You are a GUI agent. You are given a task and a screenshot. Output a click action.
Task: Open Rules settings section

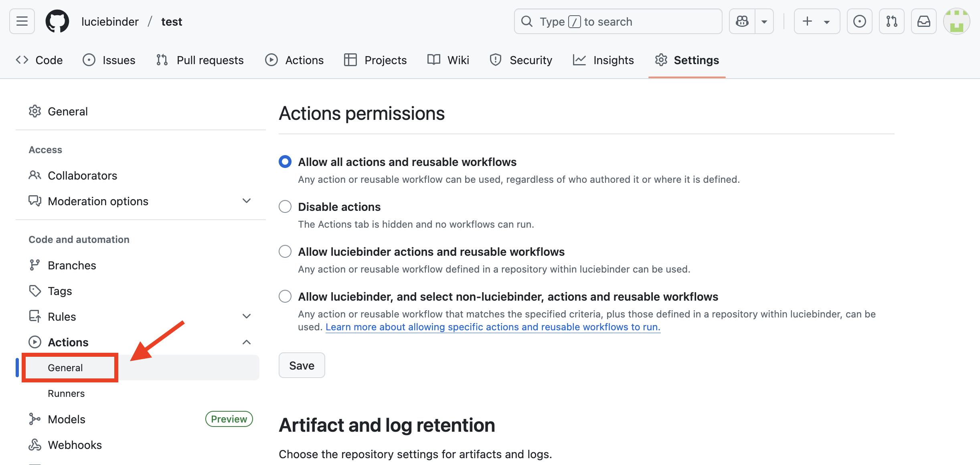(x=62, y=317)
